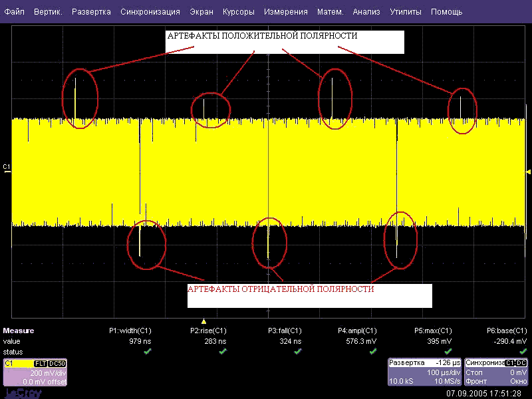532x399 pixels.
Task: Expand the Измерения measurements menu
Action: [x=285, y=12]
